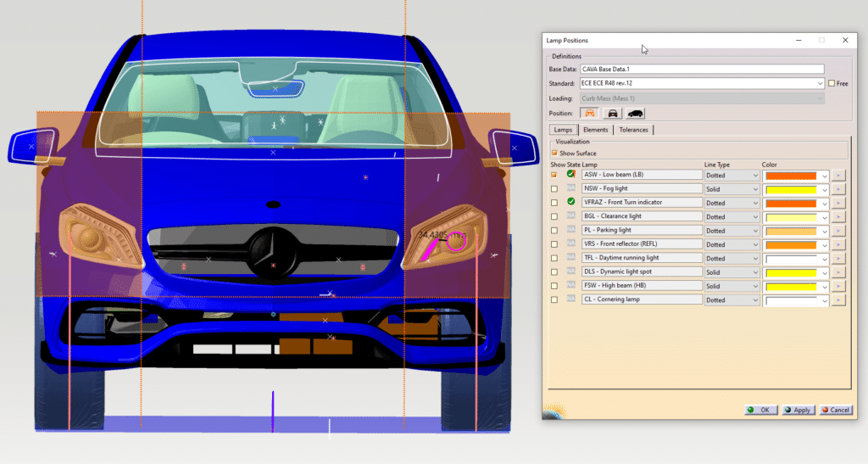
Task: Click the Cancel button
Action: [x=836, y=410]
